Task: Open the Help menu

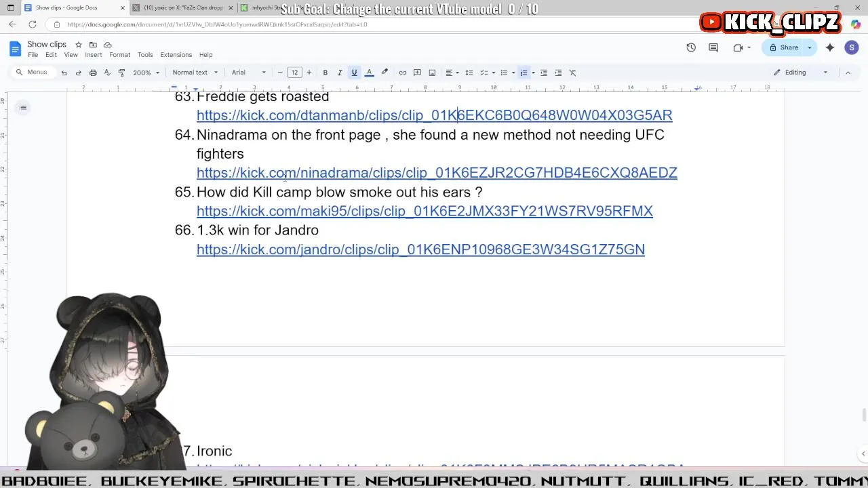Action: tap(206, 55)
